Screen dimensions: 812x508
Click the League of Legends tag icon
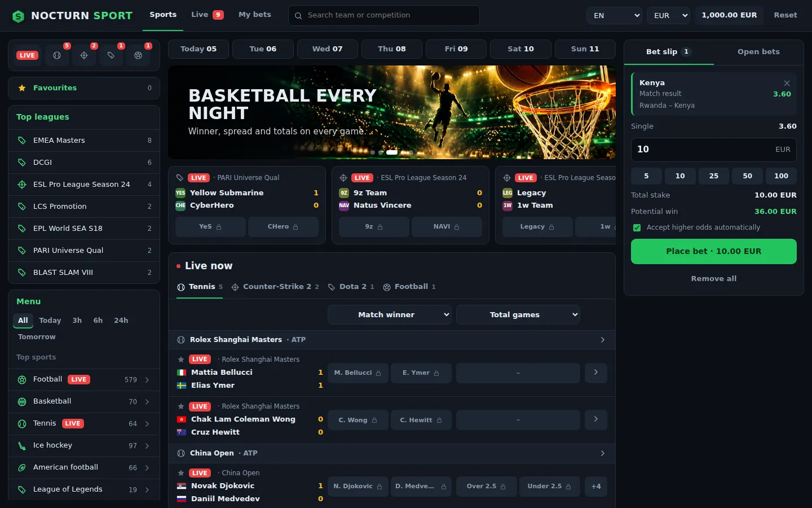pos(22,490)
